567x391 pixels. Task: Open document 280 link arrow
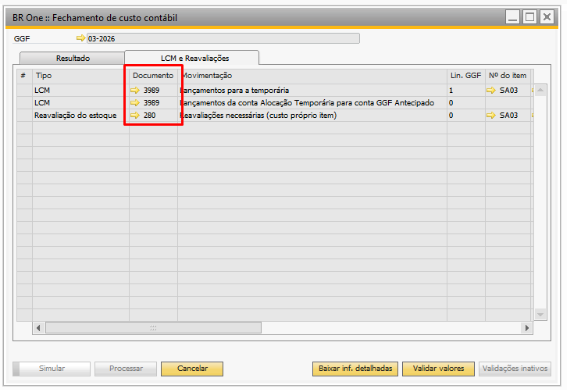[135, 115]
